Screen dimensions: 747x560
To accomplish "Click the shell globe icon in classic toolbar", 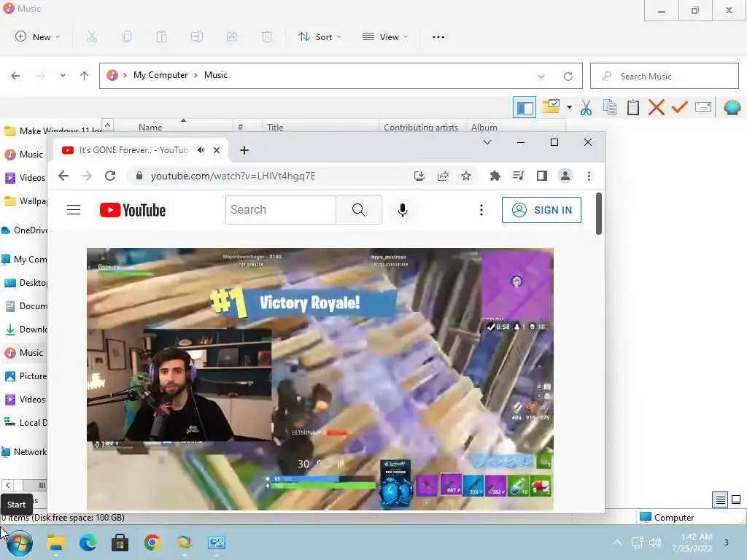I will coord(732,108).
